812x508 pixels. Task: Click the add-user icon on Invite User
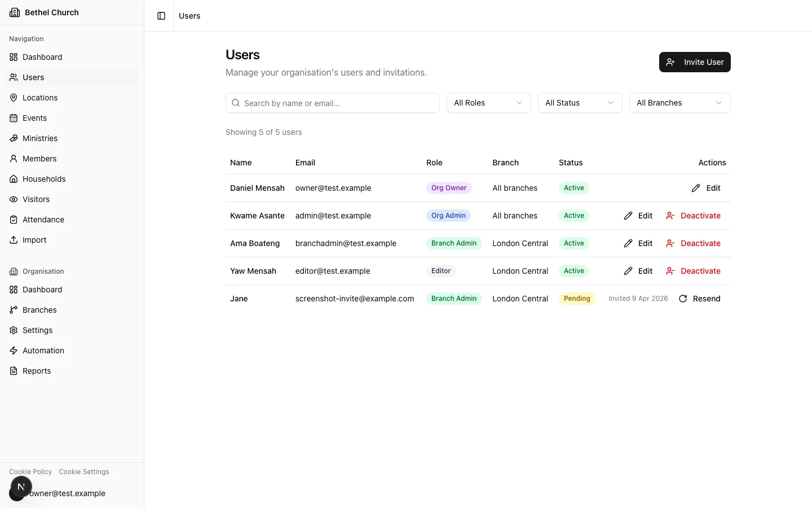click(670, 62)
